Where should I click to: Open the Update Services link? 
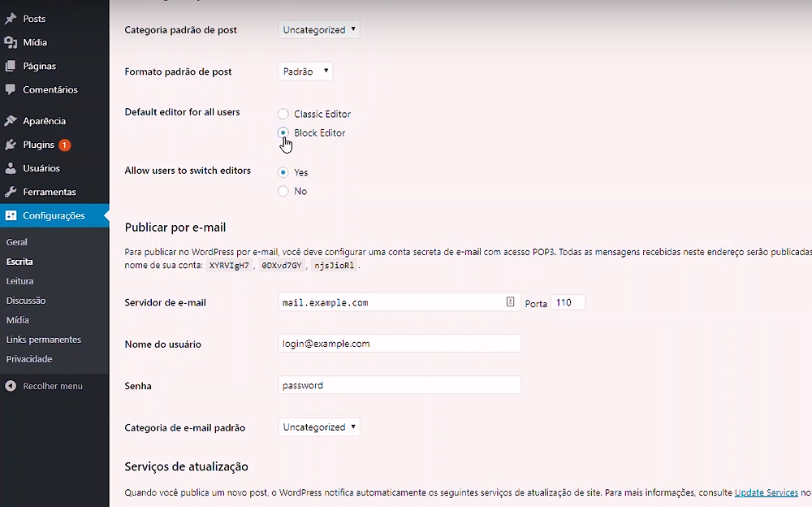pos(766,492)
